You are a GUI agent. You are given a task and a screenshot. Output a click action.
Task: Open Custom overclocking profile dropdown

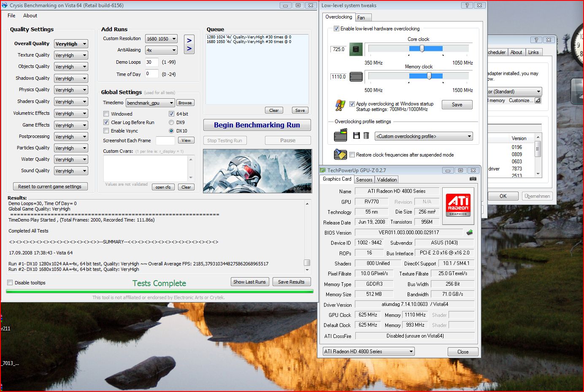click(424, 136)
